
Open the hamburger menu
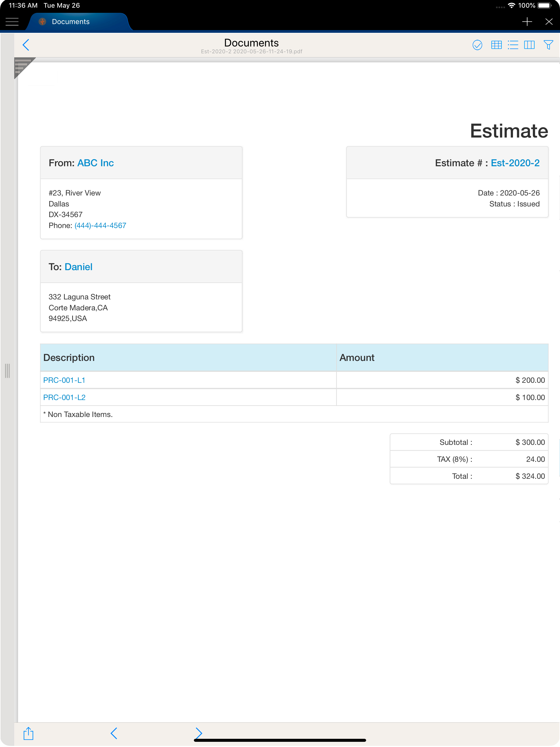[x=12, y=22]
